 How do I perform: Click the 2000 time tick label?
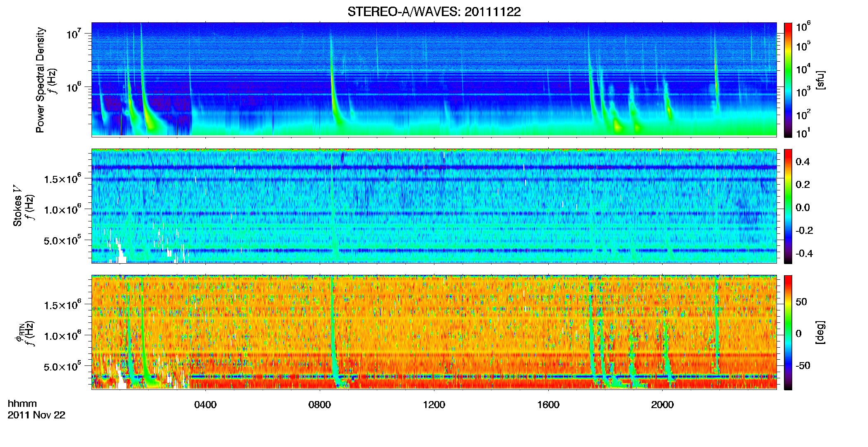[663, 405]
